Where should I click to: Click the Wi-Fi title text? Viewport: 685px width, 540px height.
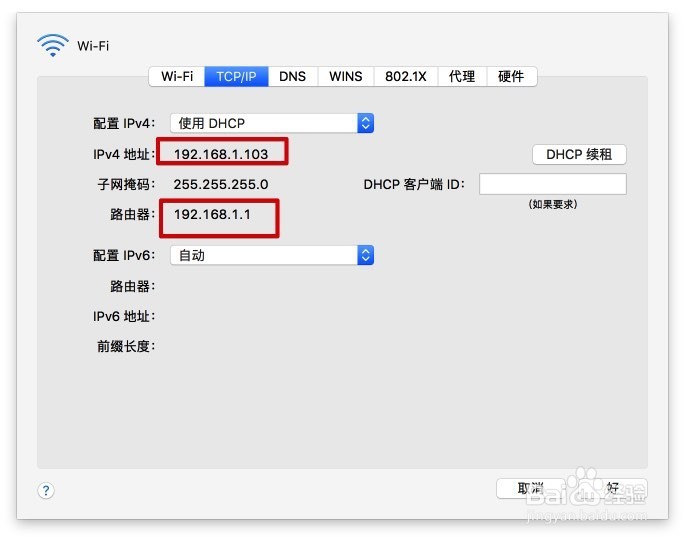pos(93,46)
